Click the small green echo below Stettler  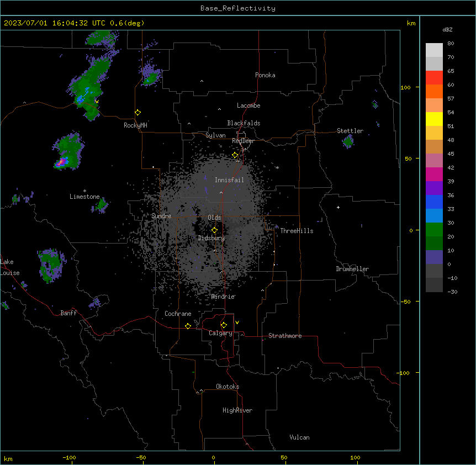(x=348, y=141)
